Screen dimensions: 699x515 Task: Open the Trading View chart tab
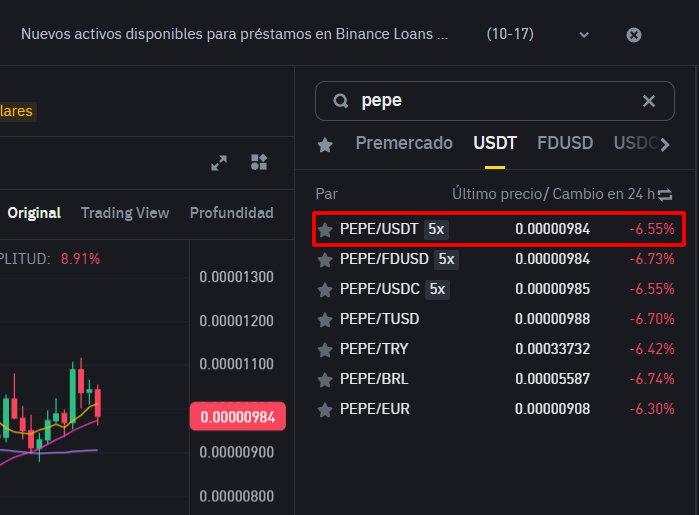(125, 213)
